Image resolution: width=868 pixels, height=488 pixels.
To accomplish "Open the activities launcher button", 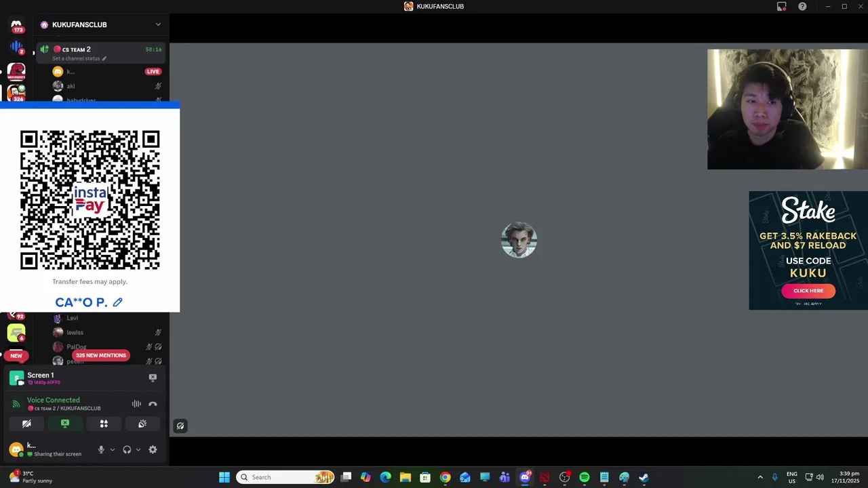I will click(x=104, y=424).
